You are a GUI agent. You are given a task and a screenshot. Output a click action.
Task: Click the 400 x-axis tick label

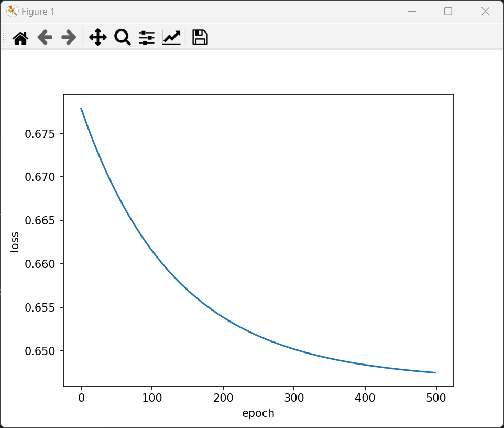pos(365,398)
